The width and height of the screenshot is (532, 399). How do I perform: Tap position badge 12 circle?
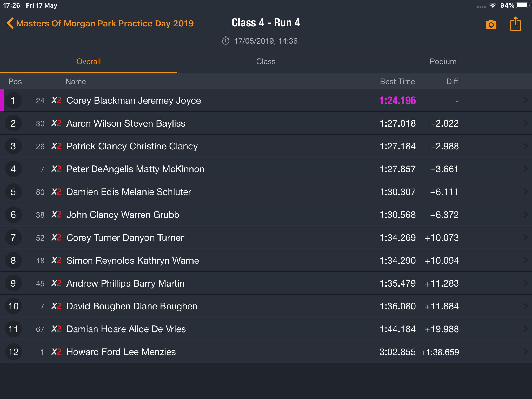point(13,352)
